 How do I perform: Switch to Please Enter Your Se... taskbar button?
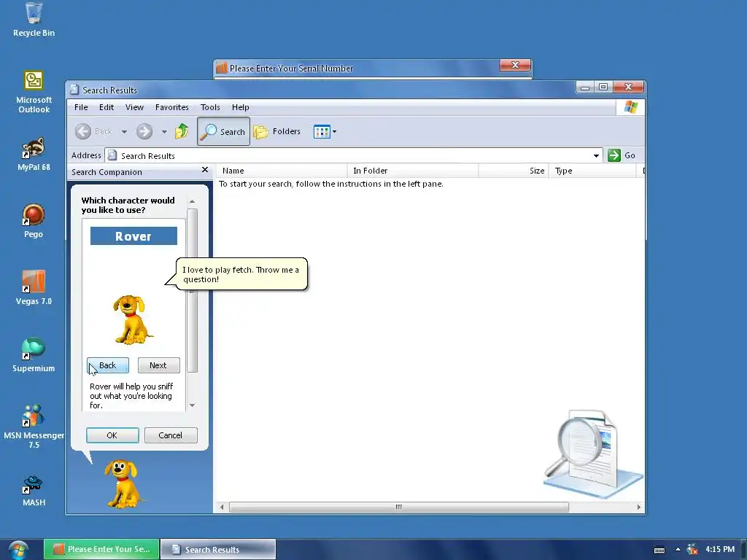(x=102, y=549)
